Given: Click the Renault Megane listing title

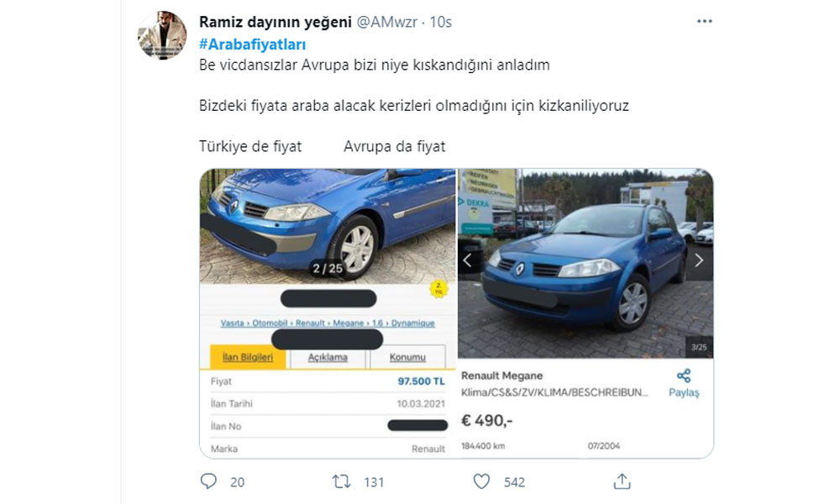Looking at the screenshot, I should [502, 375].
